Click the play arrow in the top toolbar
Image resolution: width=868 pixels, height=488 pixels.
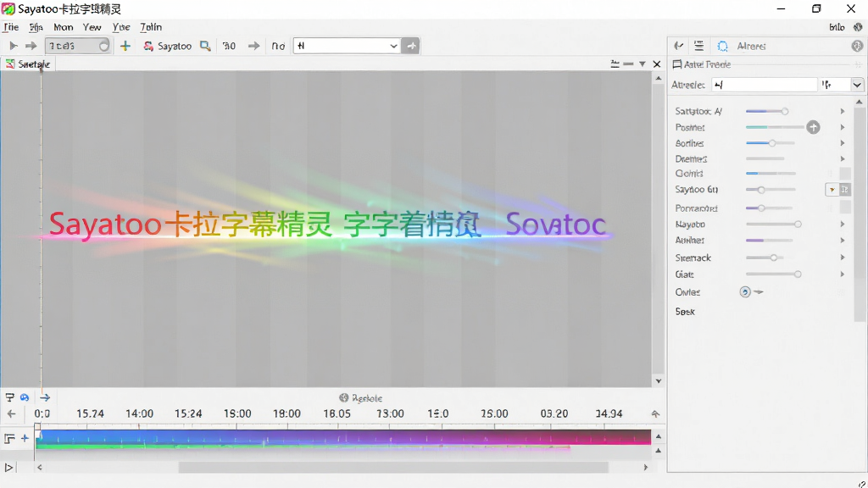14,46
